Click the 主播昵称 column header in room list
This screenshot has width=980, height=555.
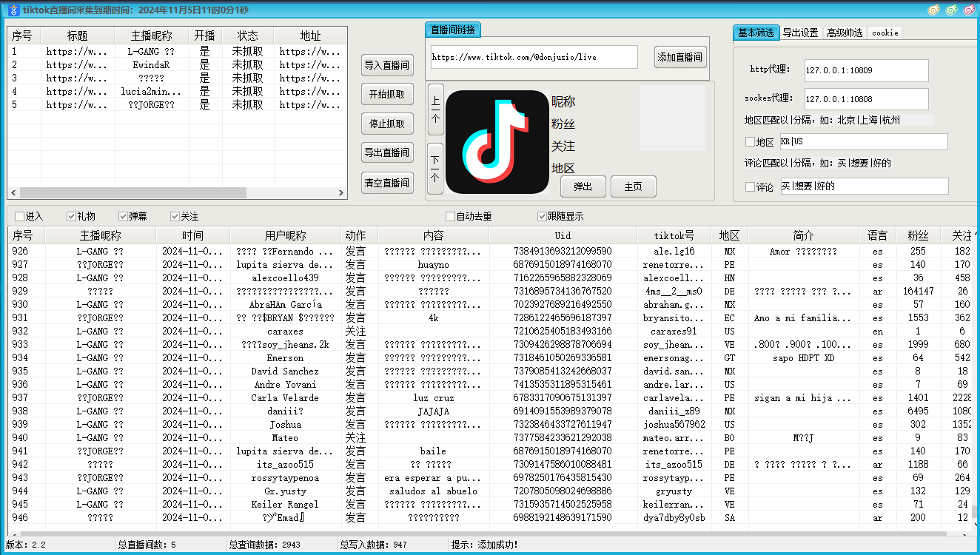pyautogui.click(x=152, y=36)
